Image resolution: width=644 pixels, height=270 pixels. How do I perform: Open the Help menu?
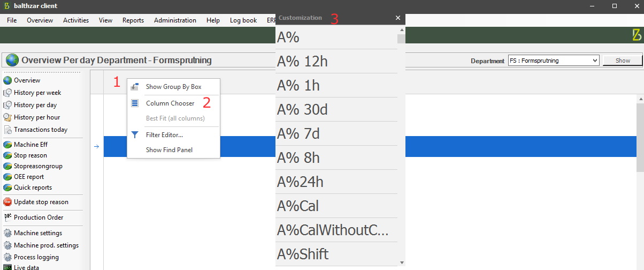click(213, 20)
